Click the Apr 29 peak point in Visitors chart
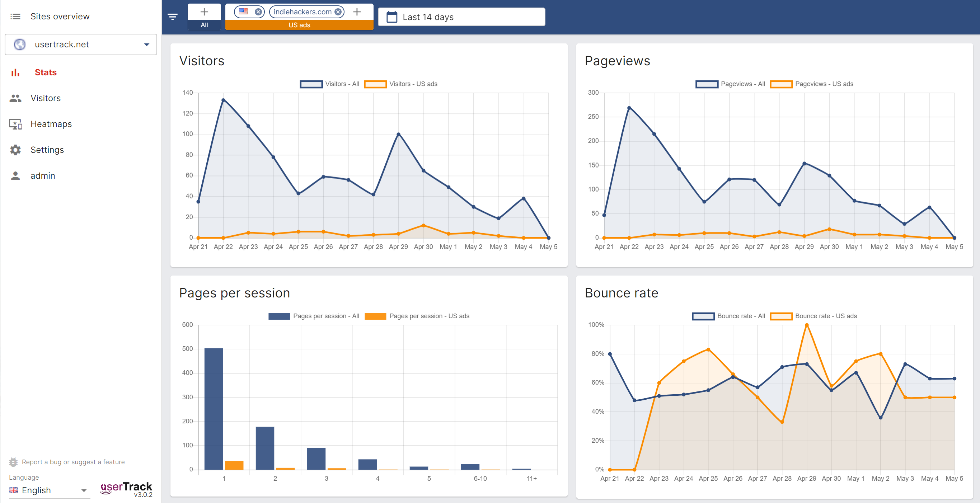The width and height of the screenshot is (980, 503). click(x=398, y=134)
